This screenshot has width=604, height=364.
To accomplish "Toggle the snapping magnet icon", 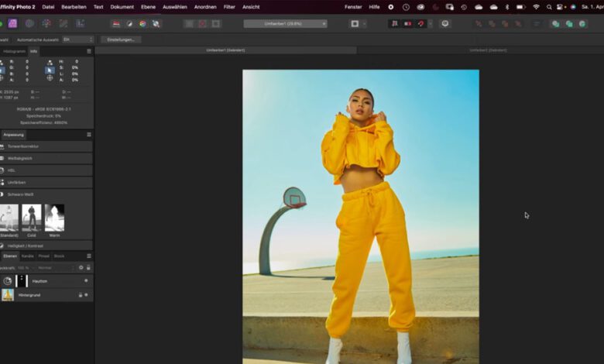I will pos(420,24).
